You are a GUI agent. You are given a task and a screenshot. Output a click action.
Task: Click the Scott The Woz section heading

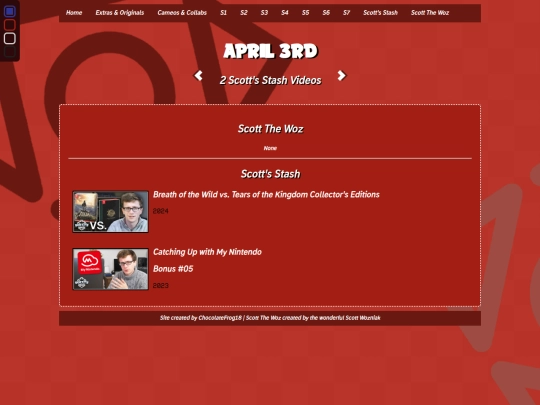pos(270,129)
